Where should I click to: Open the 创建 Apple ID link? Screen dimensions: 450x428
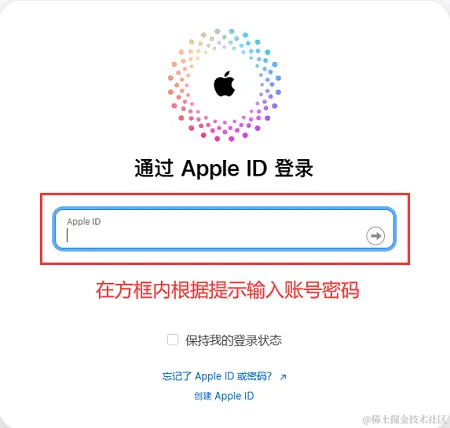(224, 396)
